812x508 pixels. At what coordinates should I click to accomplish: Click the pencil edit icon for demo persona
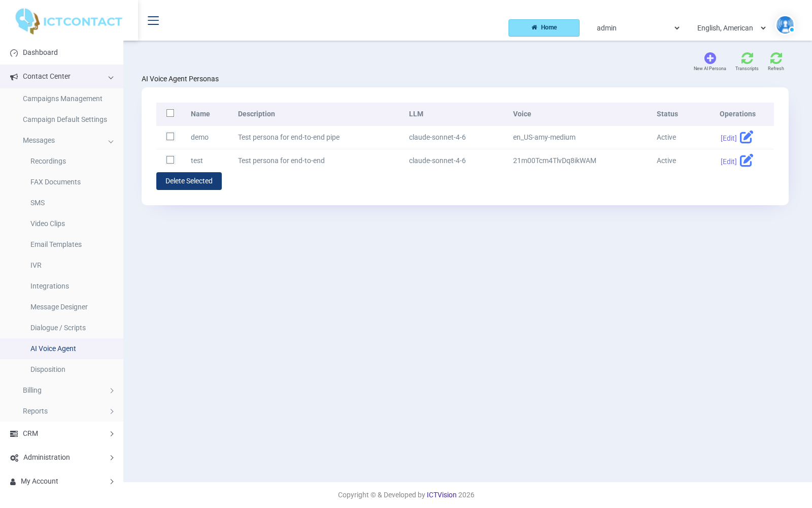pyautogui.click(x=747, y=137)
